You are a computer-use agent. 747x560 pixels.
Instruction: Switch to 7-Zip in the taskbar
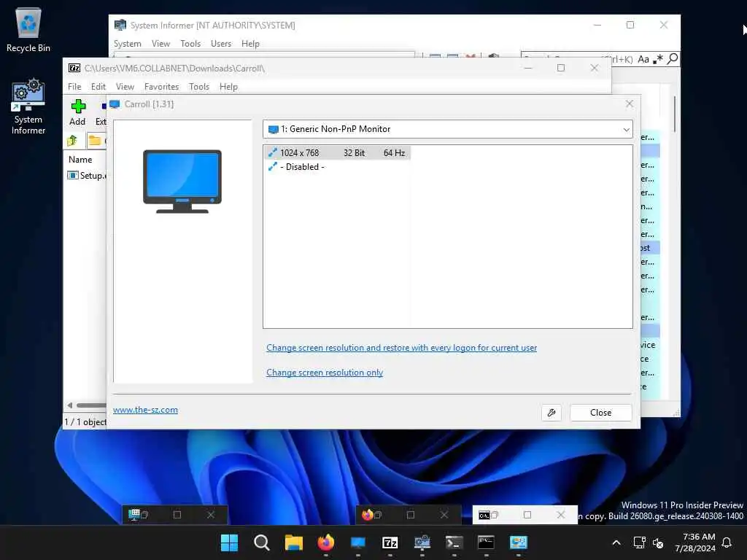coord(390,542)
